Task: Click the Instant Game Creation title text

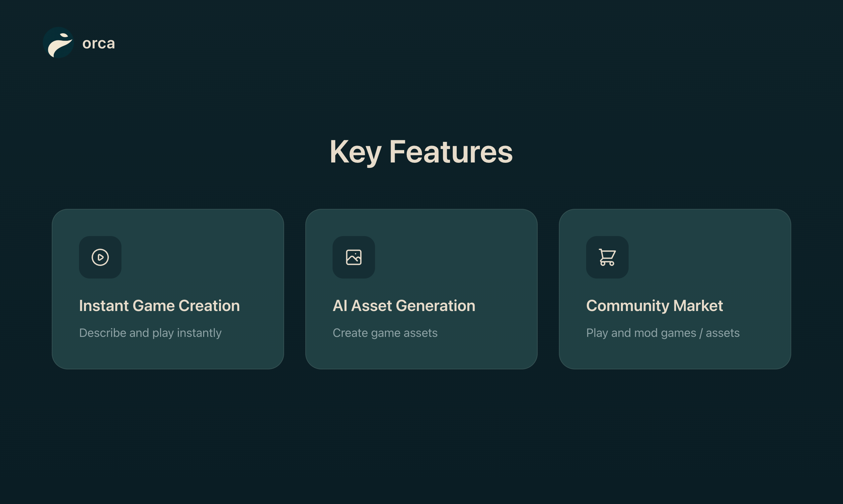Action: tap(159, 306)
